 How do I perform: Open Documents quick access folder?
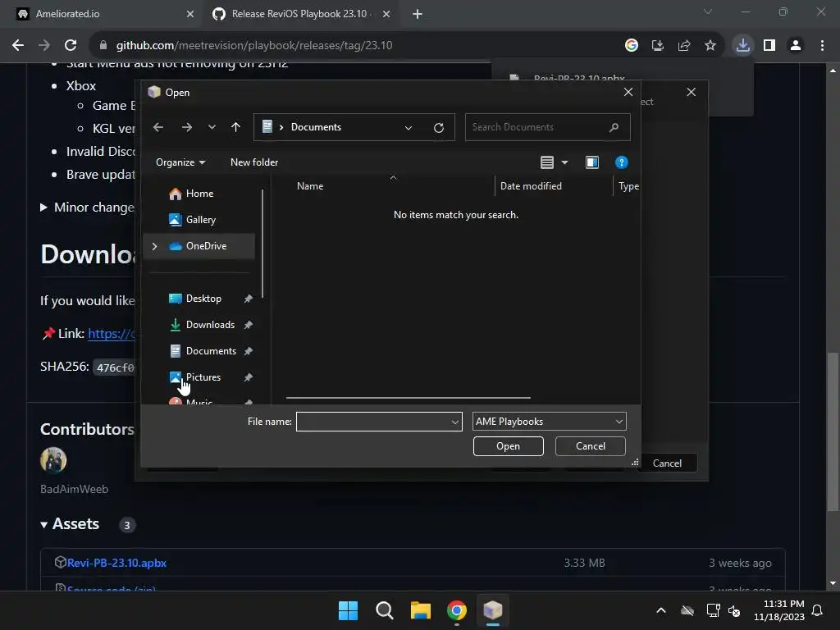coord(211,351)
